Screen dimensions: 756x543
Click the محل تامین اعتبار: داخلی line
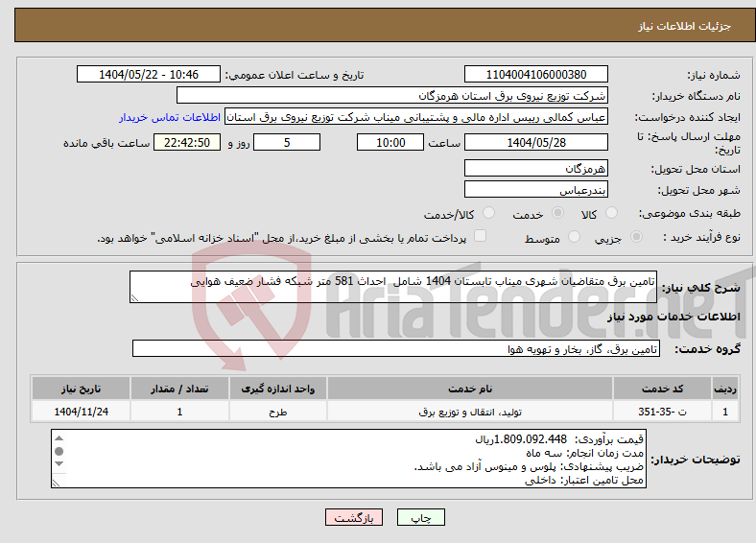point(584,481)
